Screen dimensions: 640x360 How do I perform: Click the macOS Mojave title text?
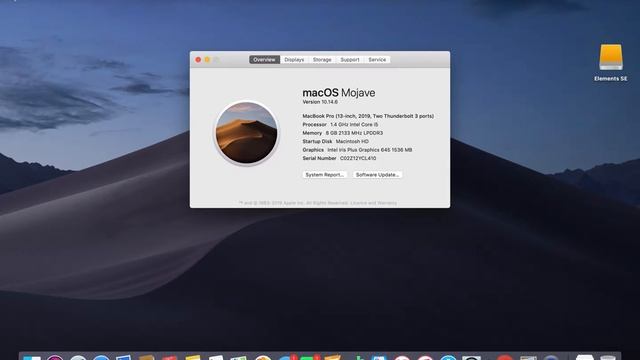pos(339,93)
